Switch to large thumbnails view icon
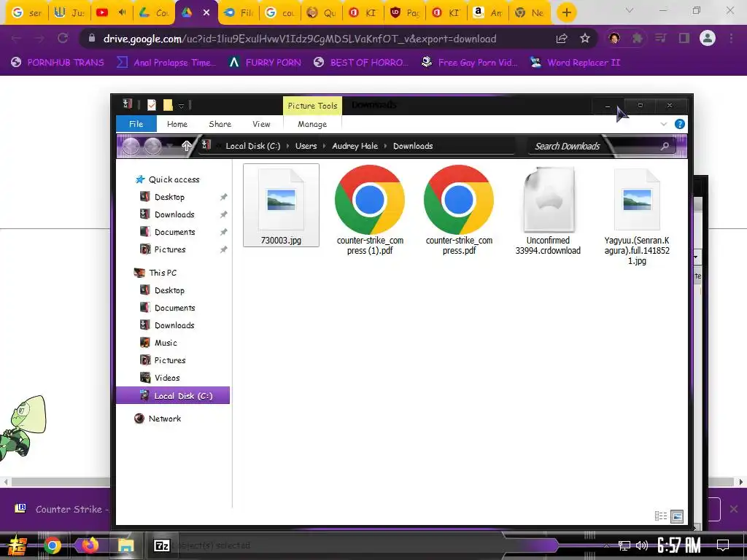The height and width of the screenshot is (560, 747). click(x=677, y=516)
